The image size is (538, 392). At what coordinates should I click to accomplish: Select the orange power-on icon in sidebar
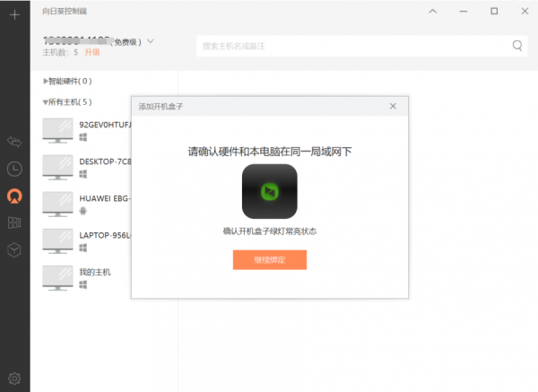[14, 196]
